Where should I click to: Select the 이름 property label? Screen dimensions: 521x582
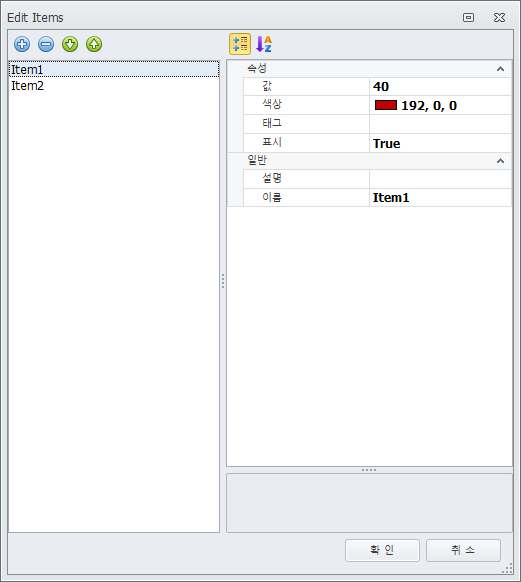click(x=272, y=197)
